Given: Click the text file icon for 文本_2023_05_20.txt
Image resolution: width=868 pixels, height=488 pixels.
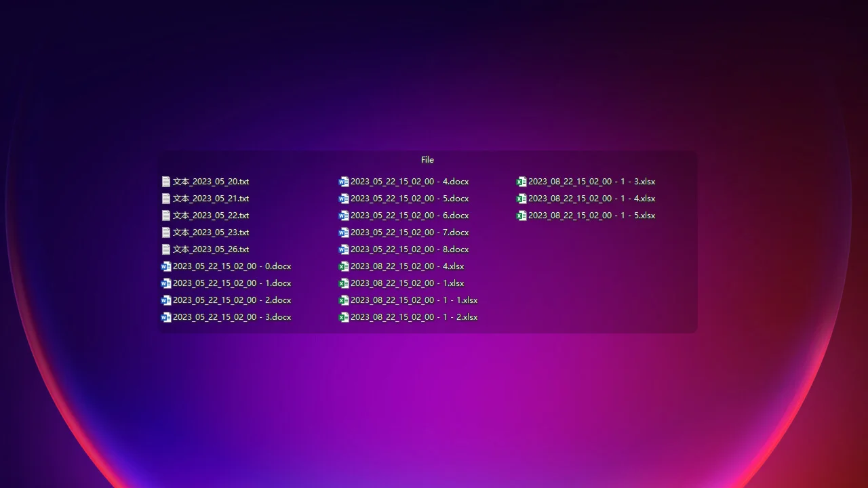Looking at the screenshot, I should (x=166, y=182).
